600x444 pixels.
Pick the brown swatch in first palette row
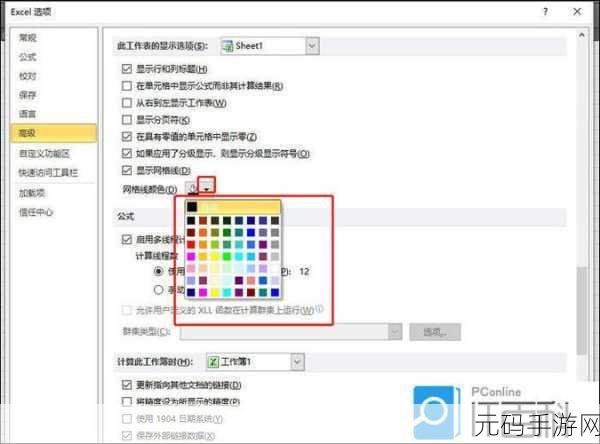(x=203, y=220)
